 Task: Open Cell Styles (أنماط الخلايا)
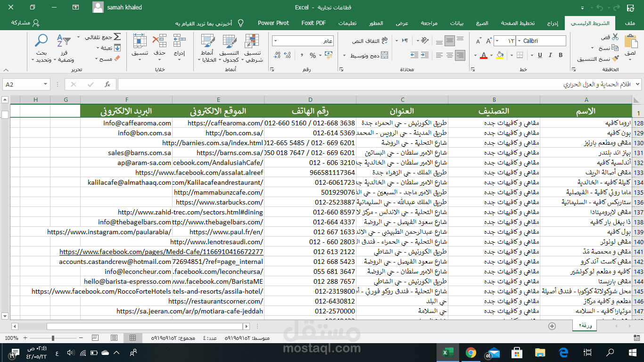[207, 48]
